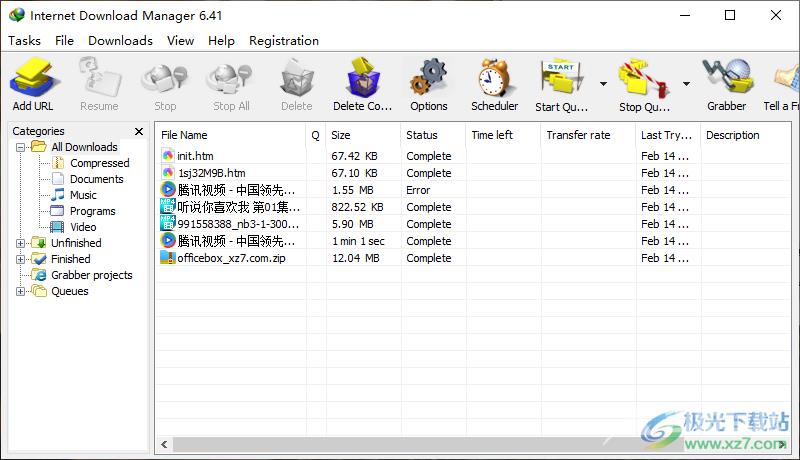Click the 12.04 MB size cell
Image resolution: width=800 pixels, height=460 pixels.
coord(356,258)
